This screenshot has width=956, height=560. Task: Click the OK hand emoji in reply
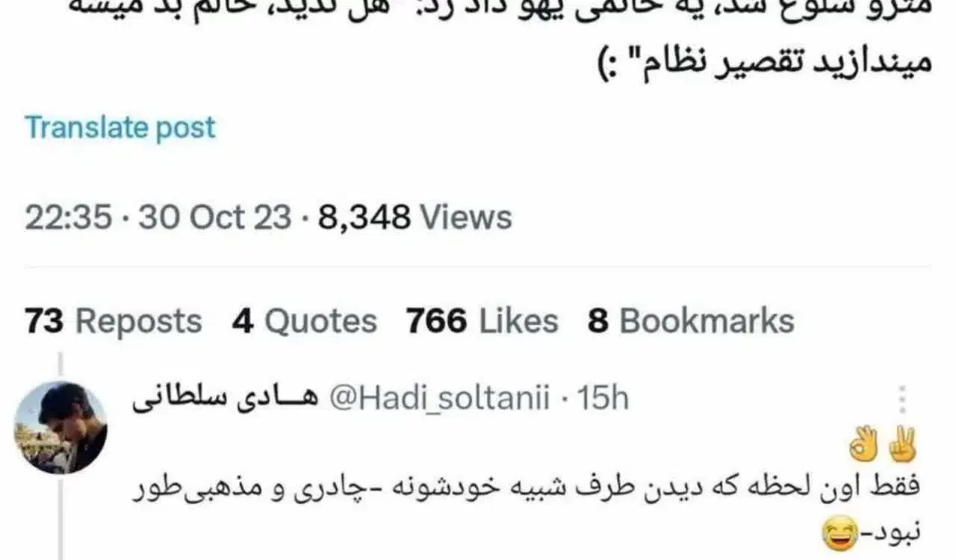pyautogui.click(x=863, y=447)
